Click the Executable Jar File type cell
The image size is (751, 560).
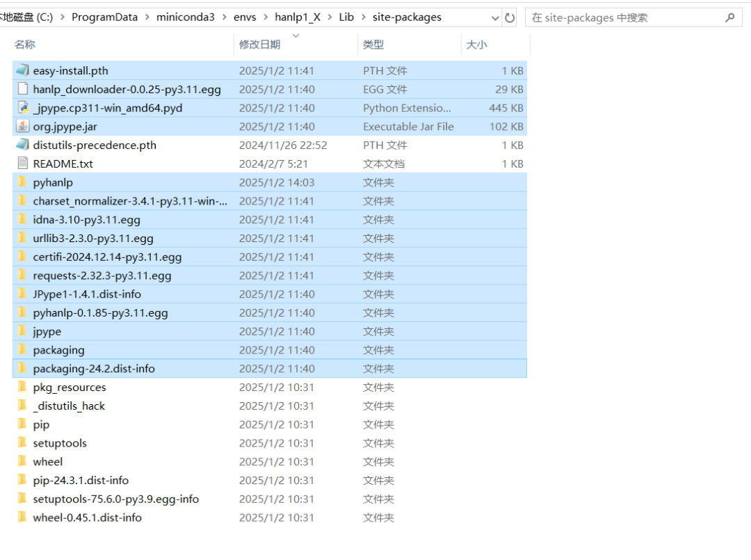click(408, 127)
